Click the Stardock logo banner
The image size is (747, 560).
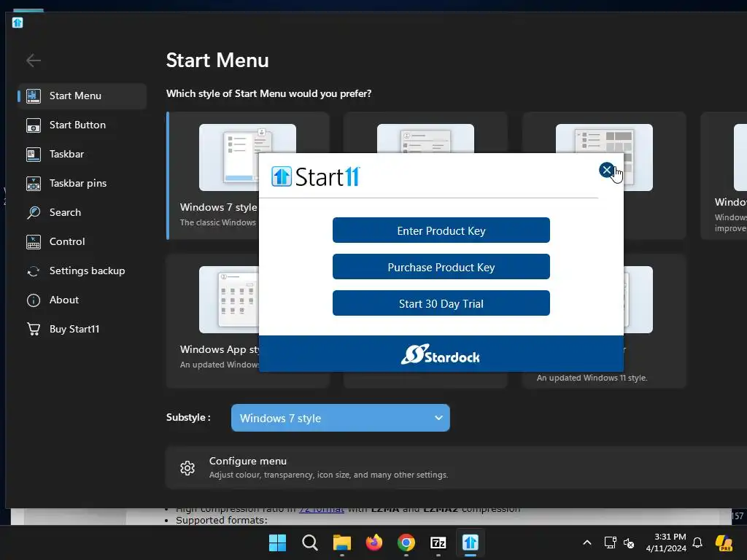tap(441, 354)
